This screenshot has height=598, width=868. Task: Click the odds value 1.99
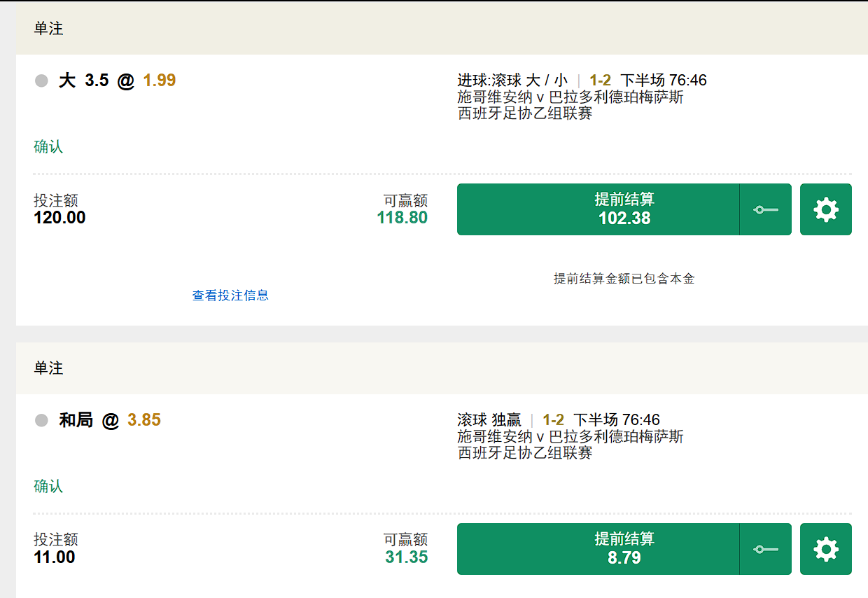pyautogui.click(x=158, y=80)
